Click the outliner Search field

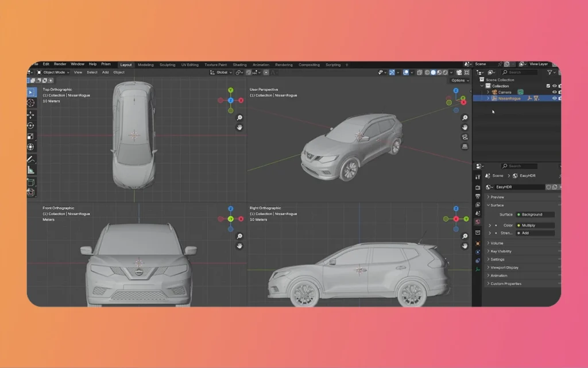(519, 72)
